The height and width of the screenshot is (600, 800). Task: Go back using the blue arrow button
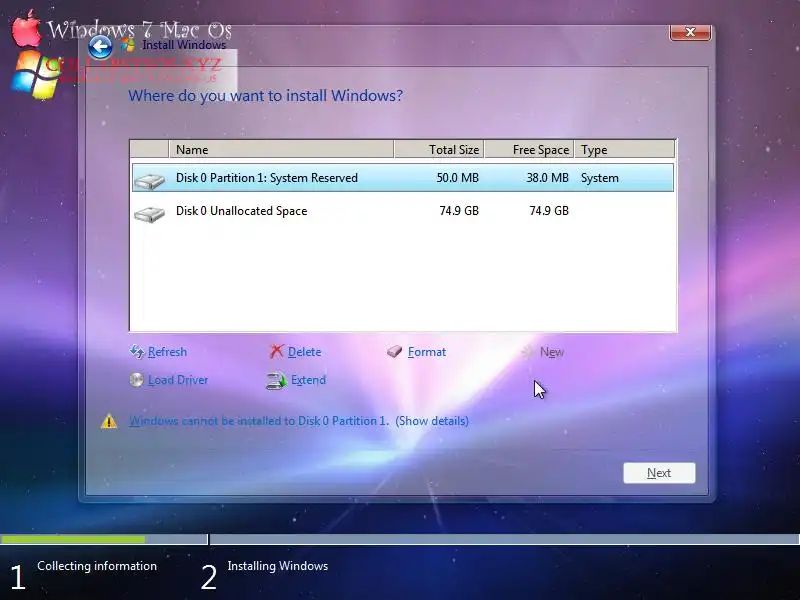100,47
